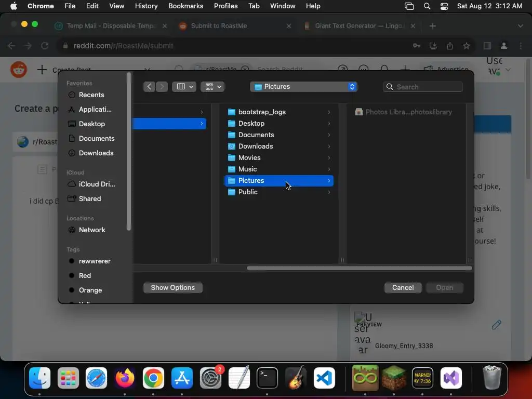
Task: Expand the Public folder chevron
Action: 329,192
